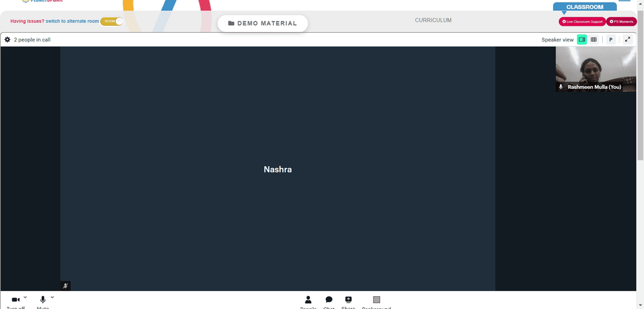644x309 pixels.
Task: Select Speaker view layout icon
Action: point(582,39)
